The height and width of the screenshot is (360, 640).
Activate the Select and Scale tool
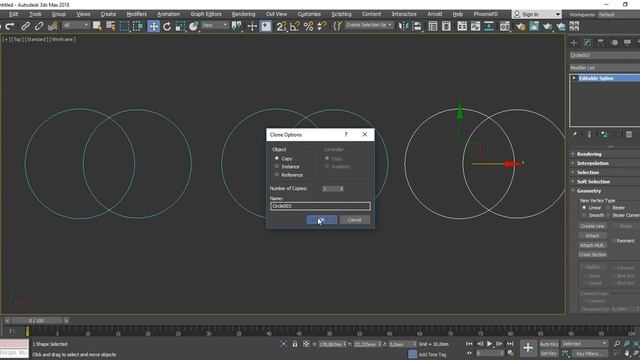pos(180,27)
